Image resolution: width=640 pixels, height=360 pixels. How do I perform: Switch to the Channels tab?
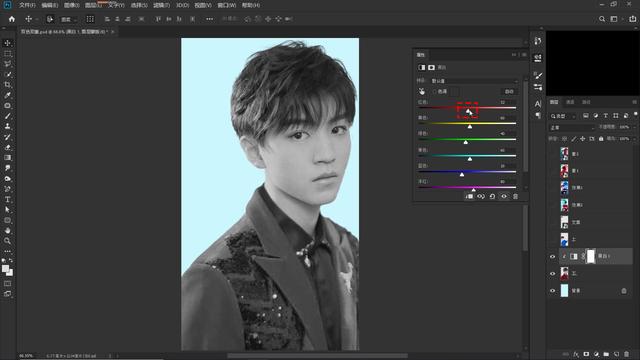click(x=570, y=102)
